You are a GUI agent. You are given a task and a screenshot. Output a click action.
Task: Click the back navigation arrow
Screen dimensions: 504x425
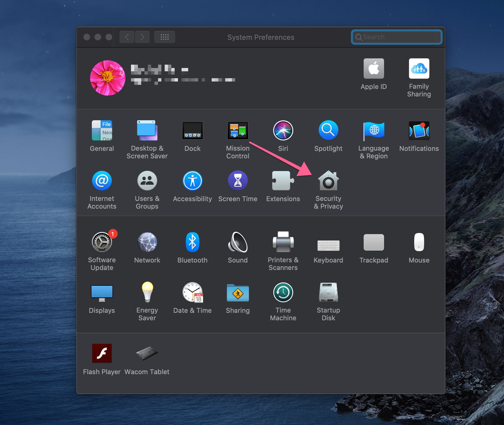[127, 37]
